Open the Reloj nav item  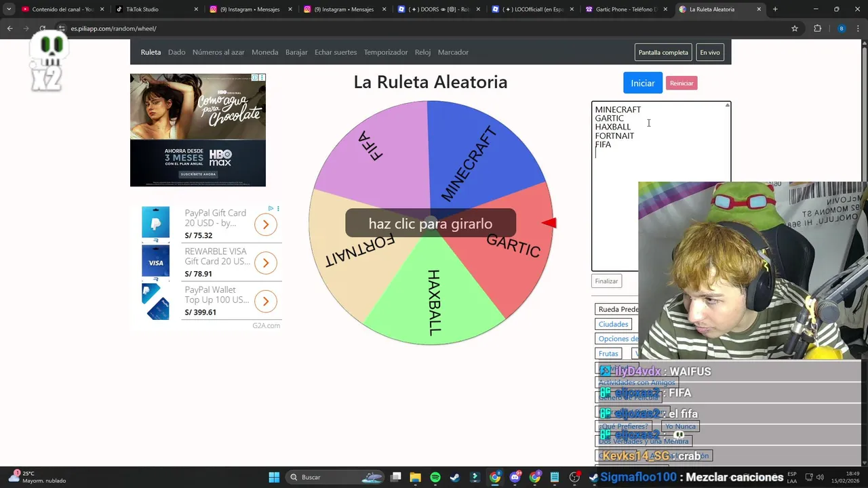click(422, 52)
